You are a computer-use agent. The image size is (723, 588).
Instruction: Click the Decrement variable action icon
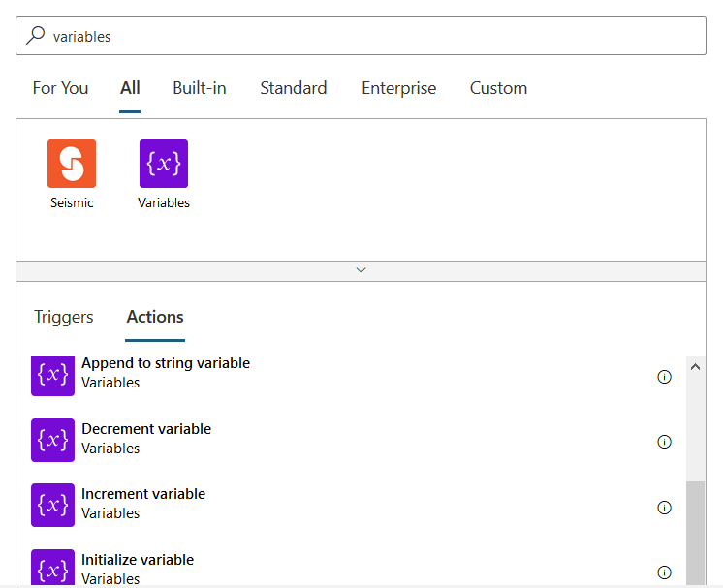coord(52,440)
